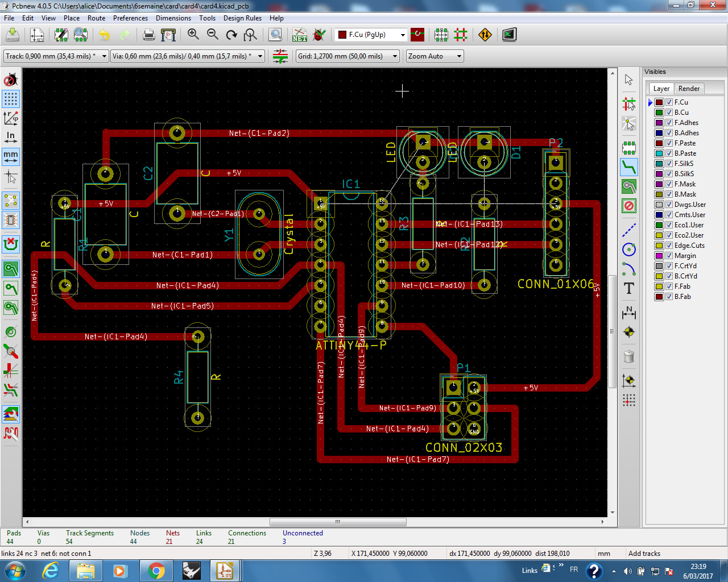Click the Zoom in magnifier icon
This screenshot has height=582, width=728.
point(193,35)
